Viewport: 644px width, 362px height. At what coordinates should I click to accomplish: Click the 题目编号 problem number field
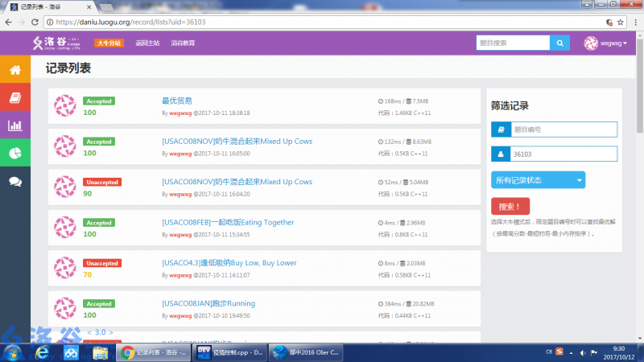[563, 130]
